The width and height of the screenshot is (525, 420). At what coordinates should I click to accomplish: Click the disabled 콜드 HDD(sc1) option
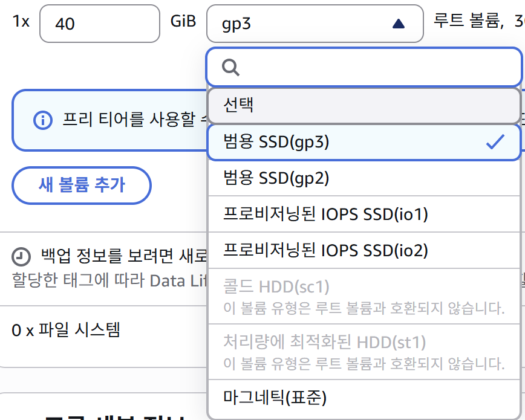pyautogui.click(x=364, y=296)
